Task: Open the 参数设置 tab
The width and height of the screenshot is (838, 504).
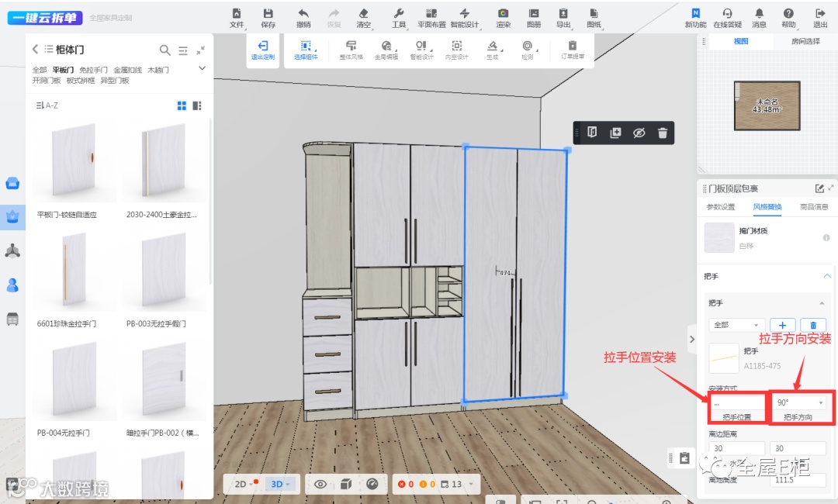Action: pyautogui.click(x=720, y=207)
